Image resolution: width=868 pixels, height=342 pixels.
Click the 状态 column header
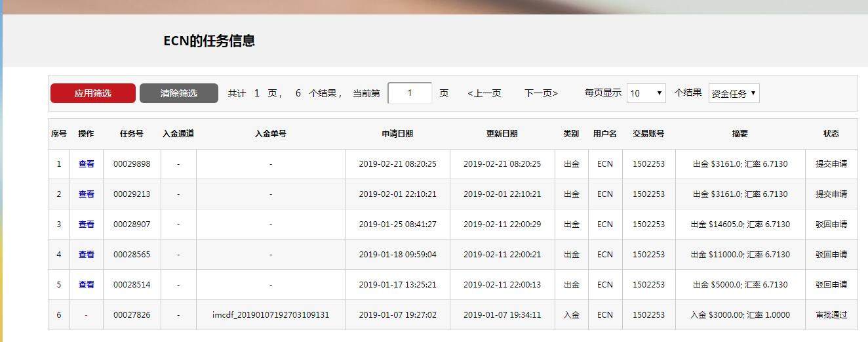pyautogui.click(x=831, y=134)
